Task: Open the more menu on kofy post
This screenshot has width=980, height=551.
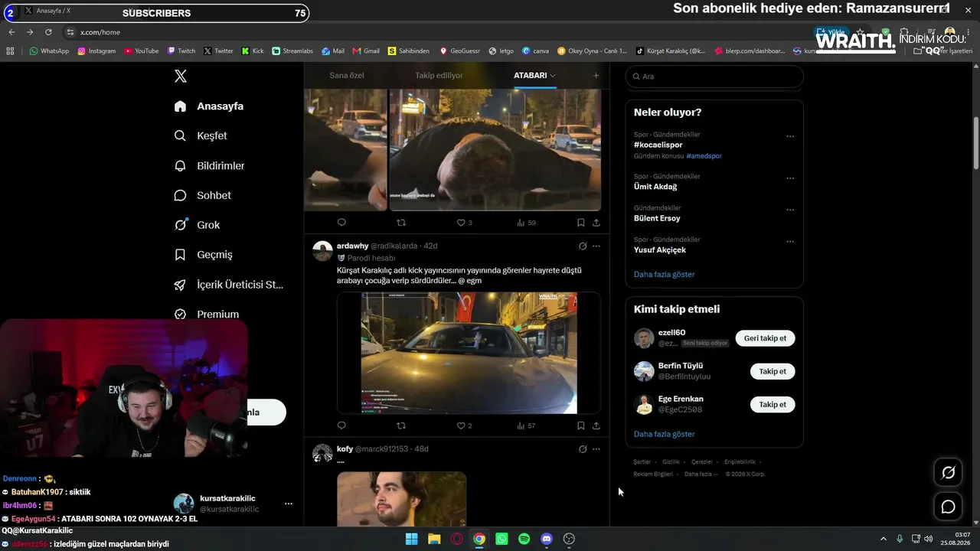Action: pos(596,448)
